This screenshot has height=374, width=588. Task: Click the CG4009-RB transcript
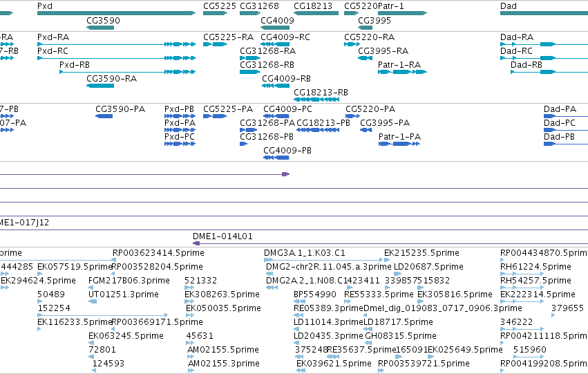[x=276, y=86]
